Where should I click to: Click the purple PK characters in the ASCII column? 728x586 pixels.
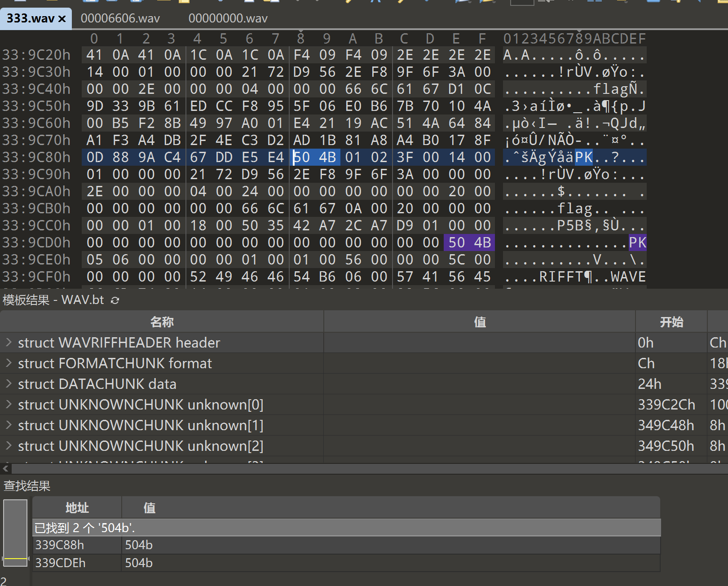637,242
